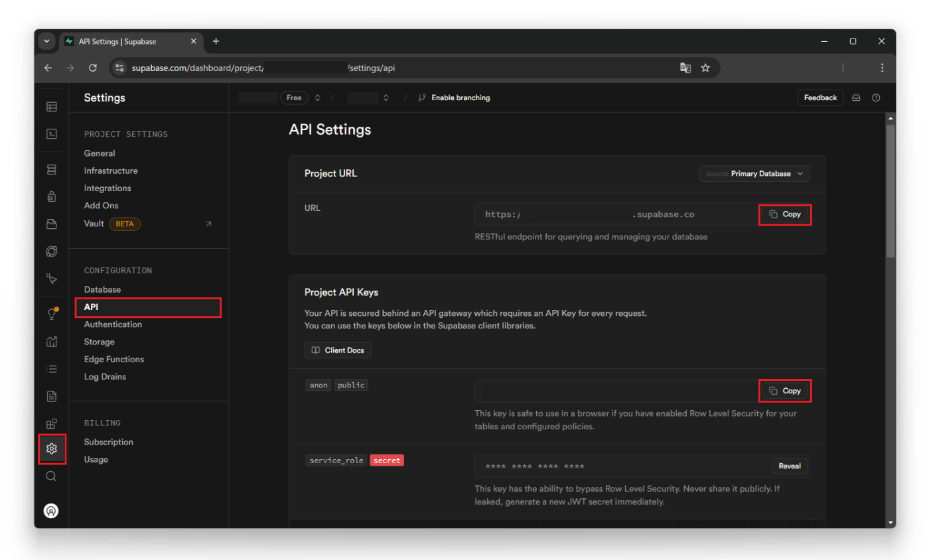Screen dimensions: 929x560
Task: Click the Feedback button
Action: click(820, 98)
